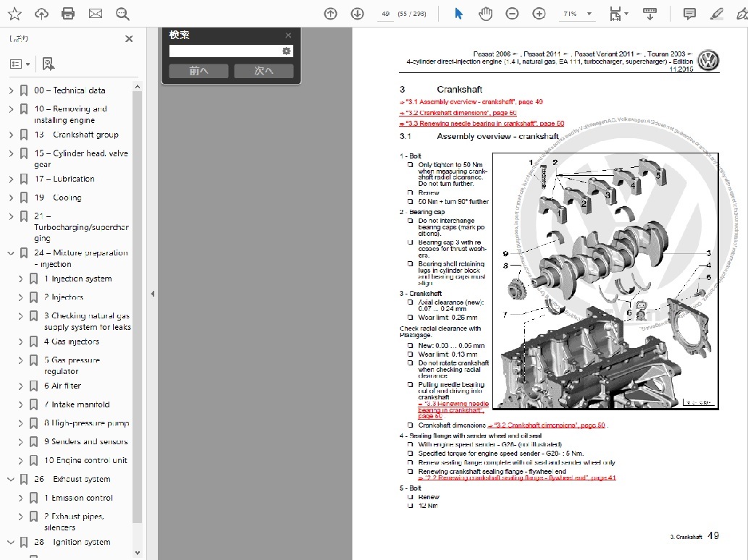Click the search text input field
The height and width of the screenshot is (560, 748).
click(x=224, y=51)
